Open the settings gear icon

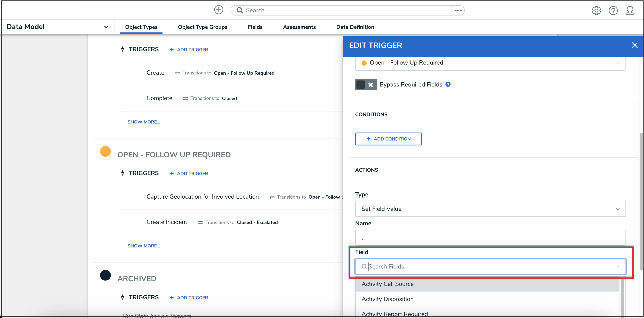pos(596,11)
